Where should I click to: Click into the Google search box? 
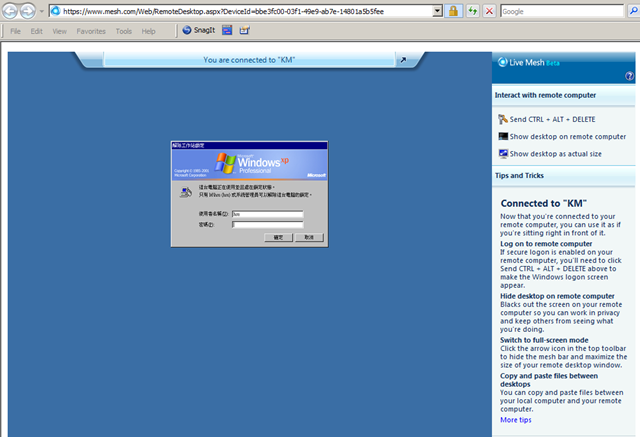click(562, 11)
